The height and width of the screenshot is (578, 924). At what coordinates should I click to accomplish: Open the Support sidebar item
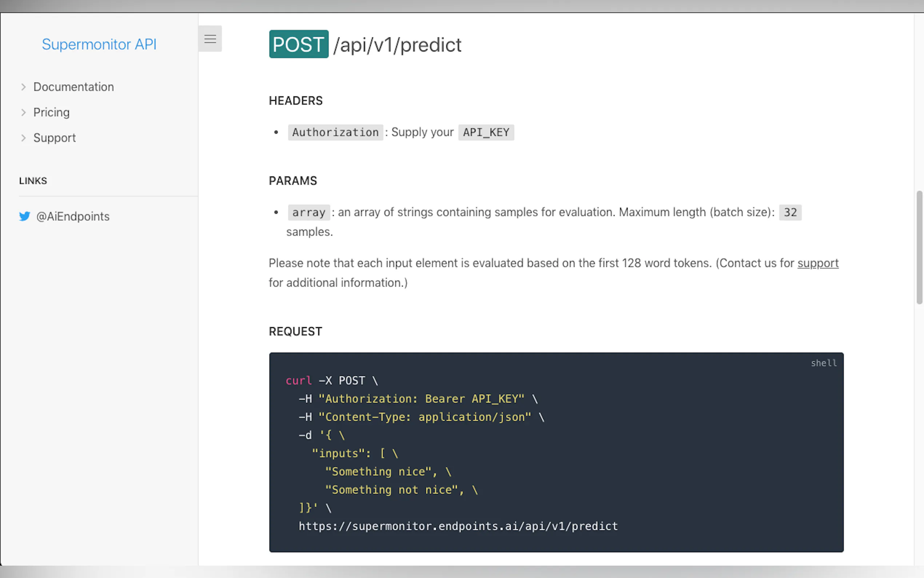click(55, 138)
